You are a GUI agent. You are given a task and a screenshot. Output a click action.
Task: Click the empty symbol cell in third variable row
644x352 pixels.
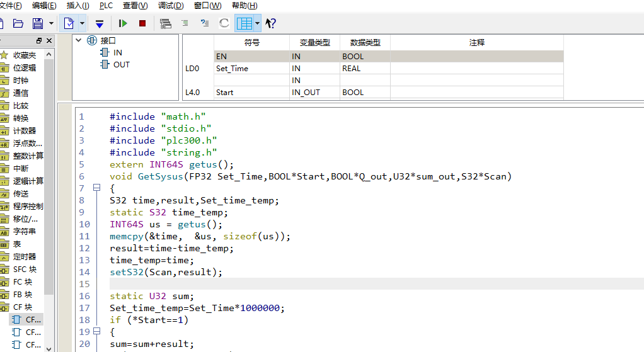(252, 81)
